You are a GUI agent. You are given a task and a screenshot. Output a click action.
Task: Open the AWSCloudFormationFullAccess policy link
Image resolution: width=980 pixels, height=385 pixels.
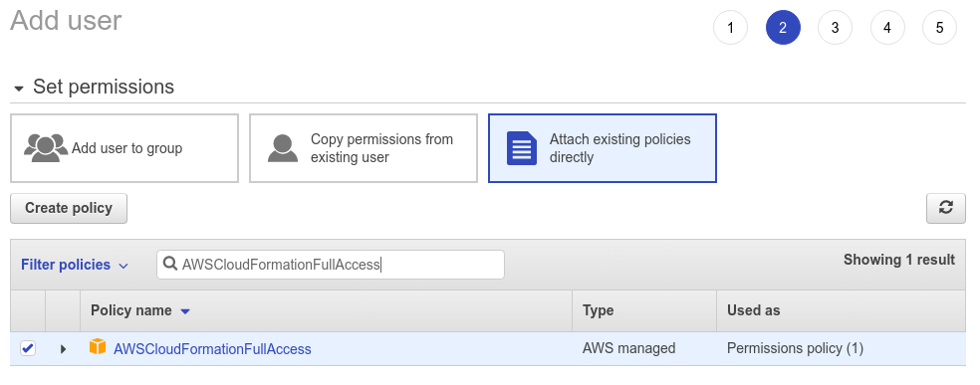point(212,349)
